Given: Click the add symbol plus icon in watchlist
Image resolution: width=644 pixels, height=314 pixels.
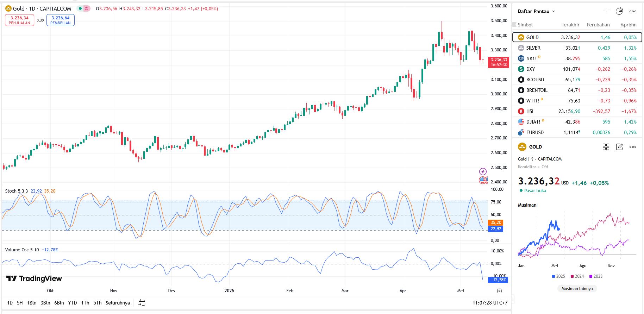Looking at the screenshot, I should click(x=606, y=11).
